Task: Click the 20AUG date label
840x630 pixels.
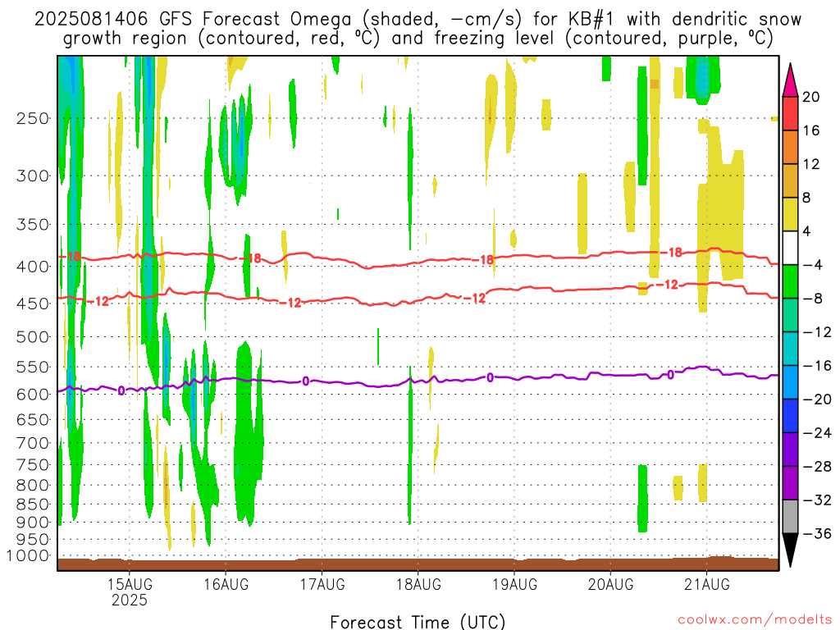Action: click(610, 584)
